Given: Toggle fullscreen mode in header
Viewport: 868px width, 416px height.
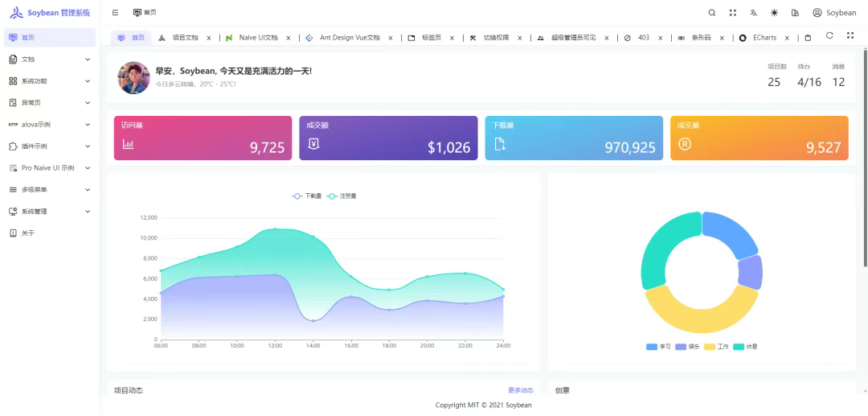Looking at the screenshot, I should (x=733, y=13).
